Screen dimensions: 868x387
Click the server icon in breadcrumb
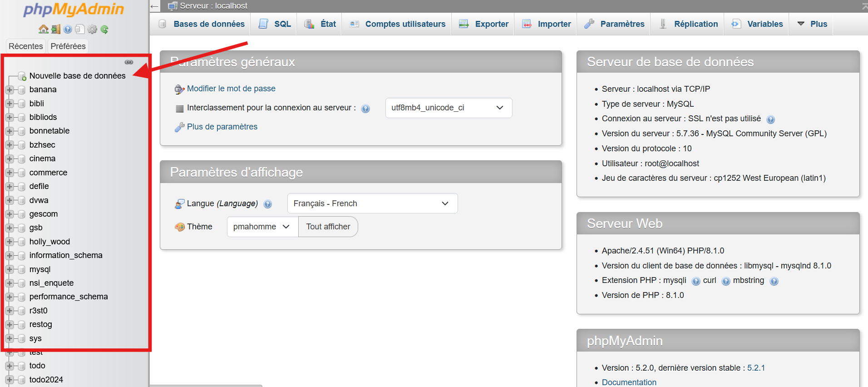point(173,6)
